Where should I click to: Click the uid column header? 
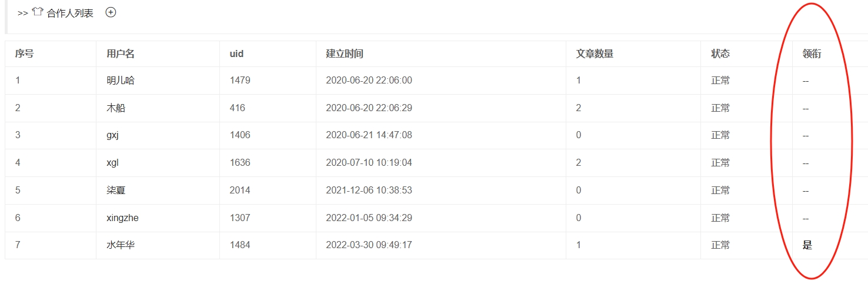click(236, 54)
